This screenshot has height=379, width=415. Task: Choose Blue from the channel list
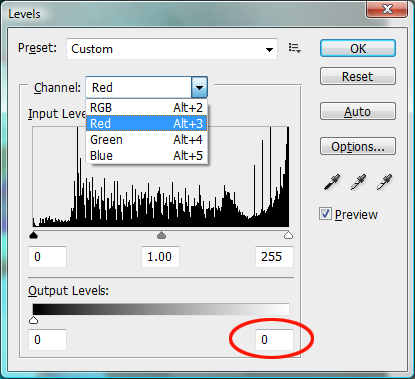(x=147, y=156)
